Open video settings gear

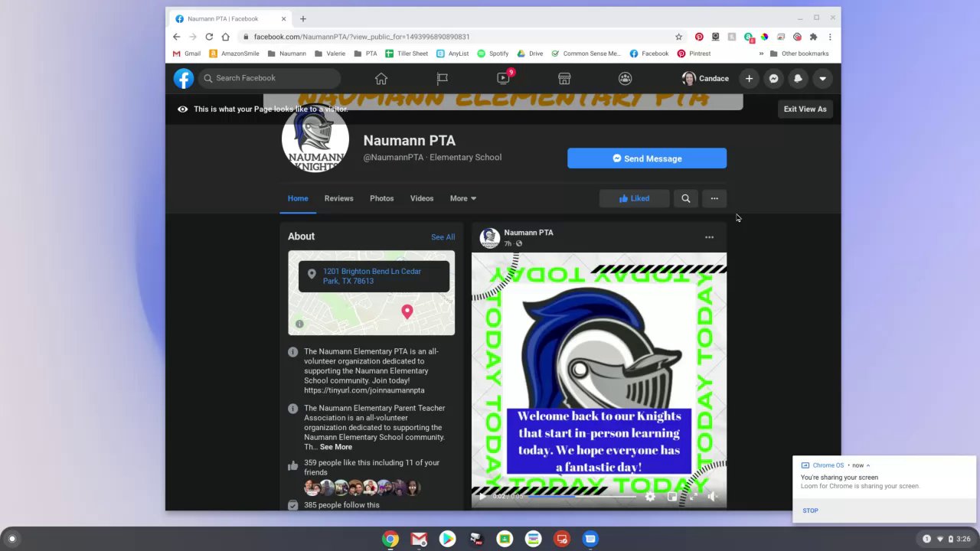[650, 496]
